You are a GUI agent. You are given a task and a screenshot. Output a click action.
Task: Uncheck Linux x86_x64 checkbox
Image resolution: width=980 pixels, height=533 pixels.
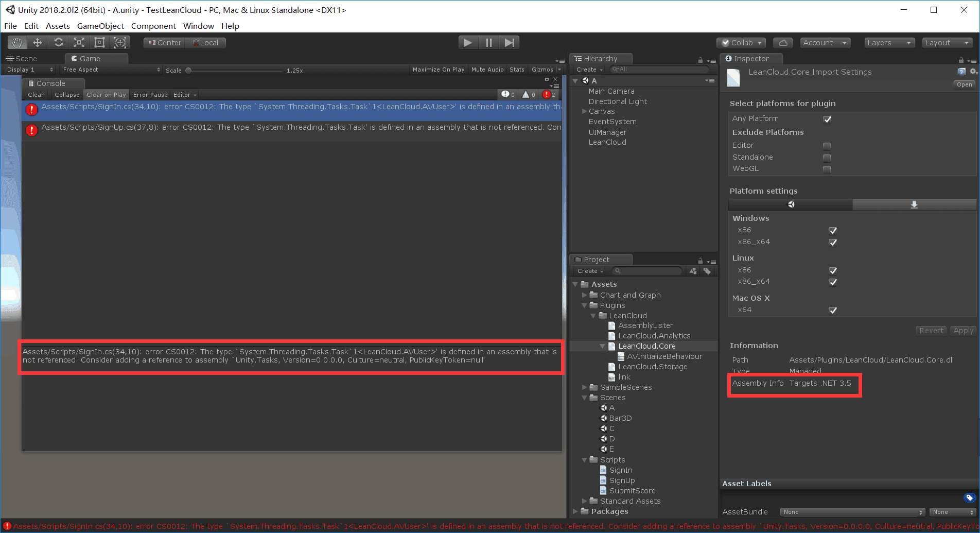pos(833,282)
